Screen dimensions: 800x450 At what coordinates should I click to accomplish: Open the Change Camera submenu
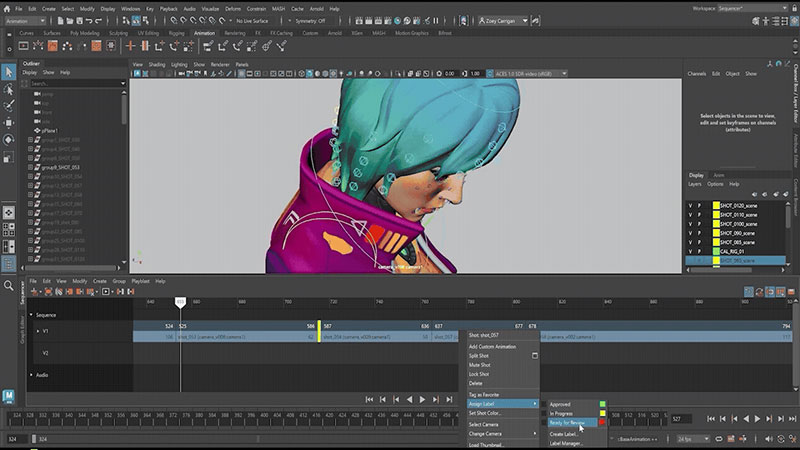click(503, 434)
